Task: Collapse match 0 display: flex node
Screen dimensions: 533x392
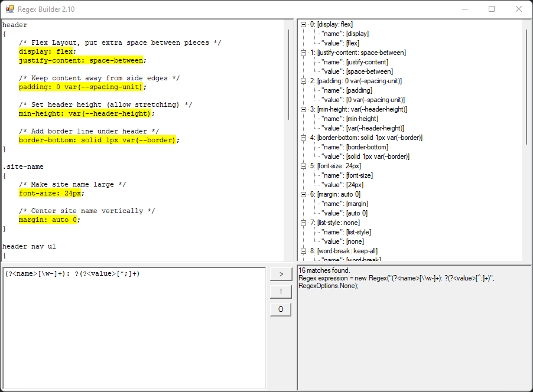Action: 304,24
